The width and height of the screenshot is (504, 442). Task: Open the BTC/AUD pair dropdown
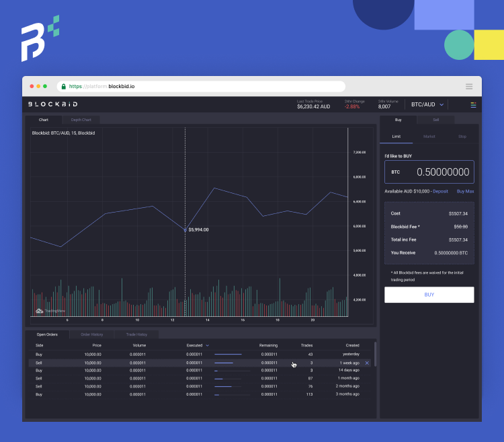click(427, 104)
